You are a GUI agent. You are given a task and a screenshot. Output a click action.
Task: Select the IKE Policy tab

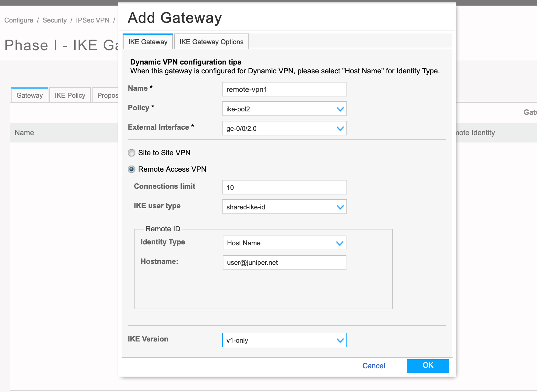coord(70,95)
